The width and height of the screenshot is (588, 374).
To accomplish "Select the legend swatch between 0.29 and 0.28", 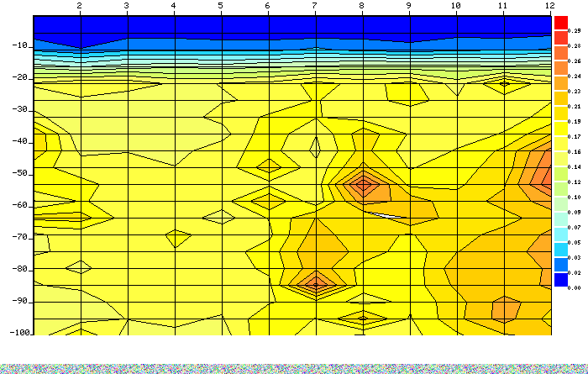I will click(x=561, y=38).
